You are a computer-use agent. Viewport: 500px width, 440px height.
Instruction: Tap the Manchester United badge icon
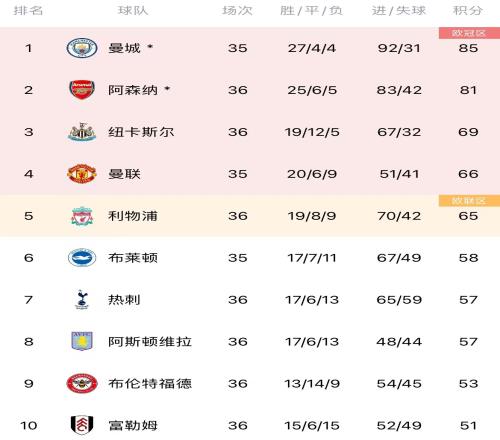[82, 174]
